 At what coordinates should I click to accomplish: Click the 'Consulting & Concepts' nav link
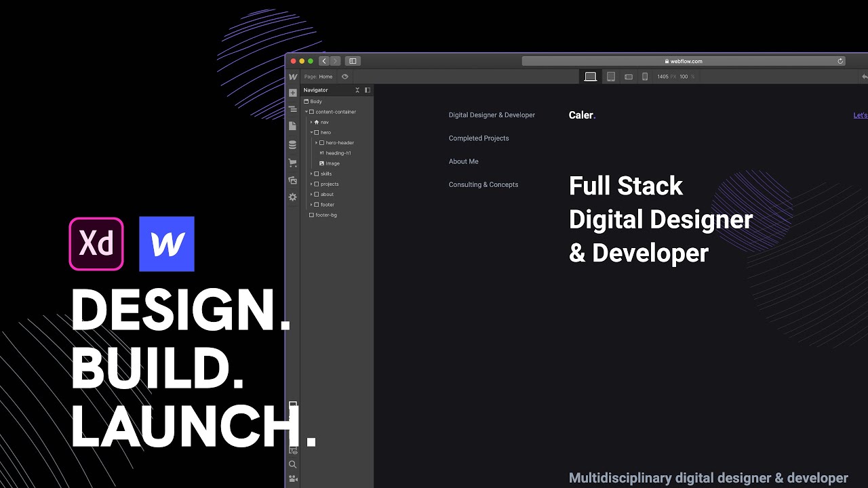click(x=484, y=184)
